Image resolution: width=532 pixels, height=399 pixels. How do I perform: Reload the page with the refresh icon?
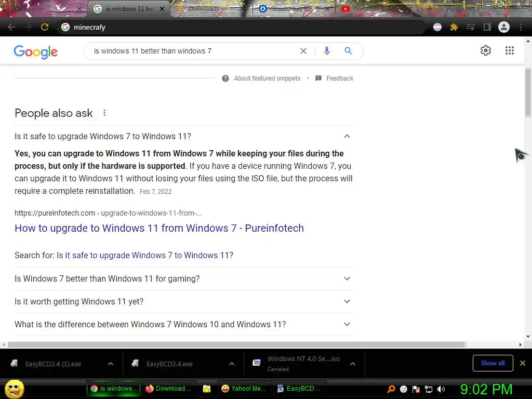(45, 27)
